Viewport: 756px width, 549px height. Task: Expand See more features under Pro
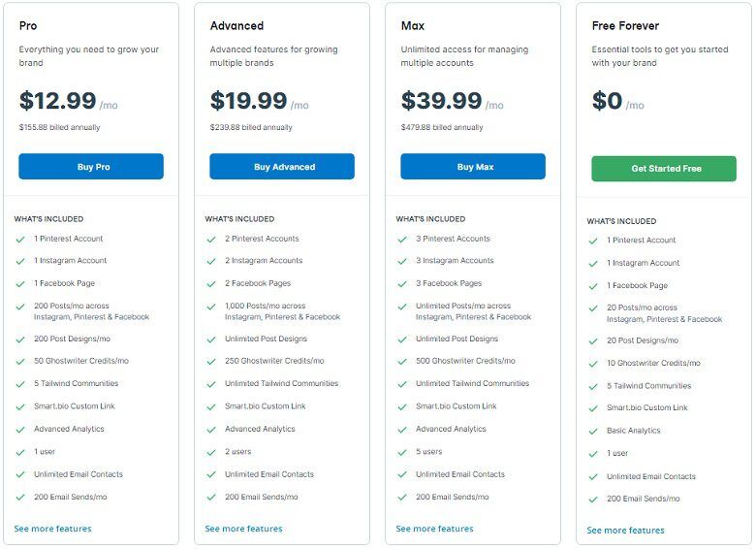[x=52, y=529]
